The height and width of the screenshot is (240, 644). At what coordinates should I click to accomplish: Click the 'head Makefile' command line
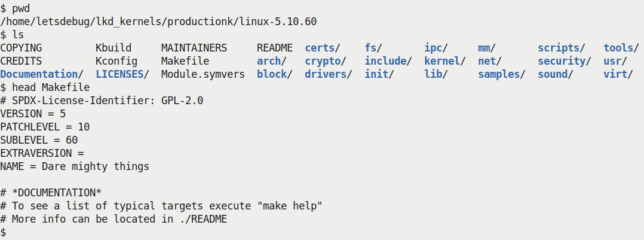click(x=45, y=88)
